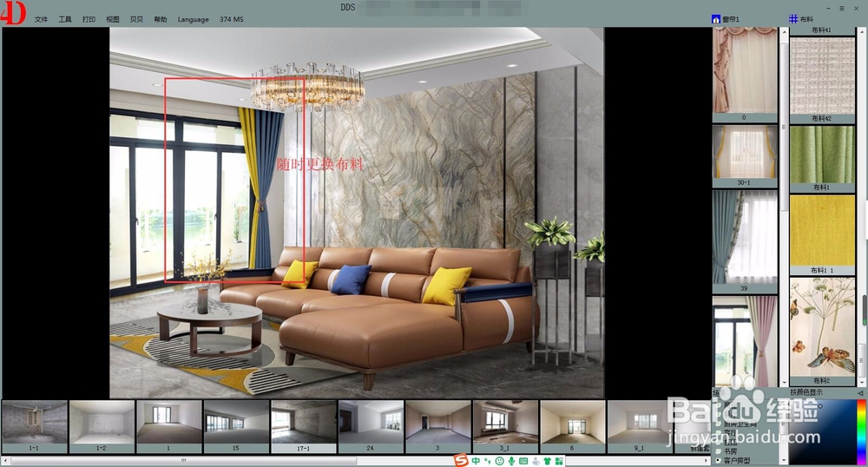Screen dimensions: 868x467
Task: Collapse the 按颜色显示 panel with triangle arrow
Action: tap(859, 393)
